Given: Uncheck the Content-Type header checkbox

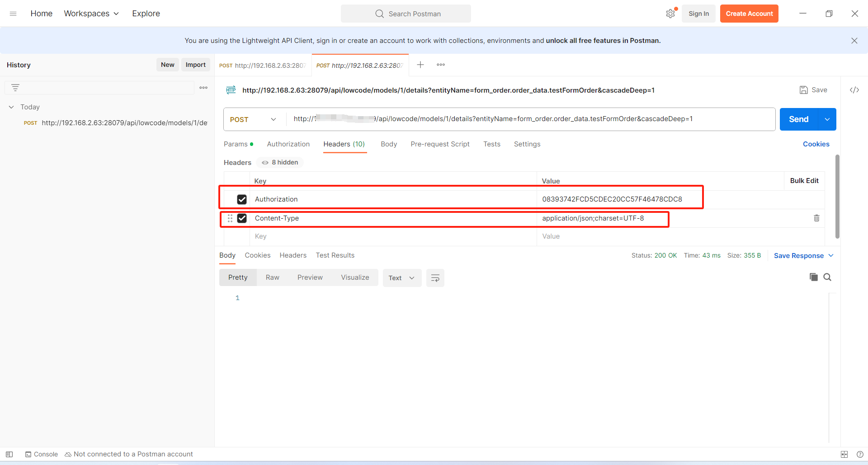Looking at the screenshot, I should [x=242, y=218].
